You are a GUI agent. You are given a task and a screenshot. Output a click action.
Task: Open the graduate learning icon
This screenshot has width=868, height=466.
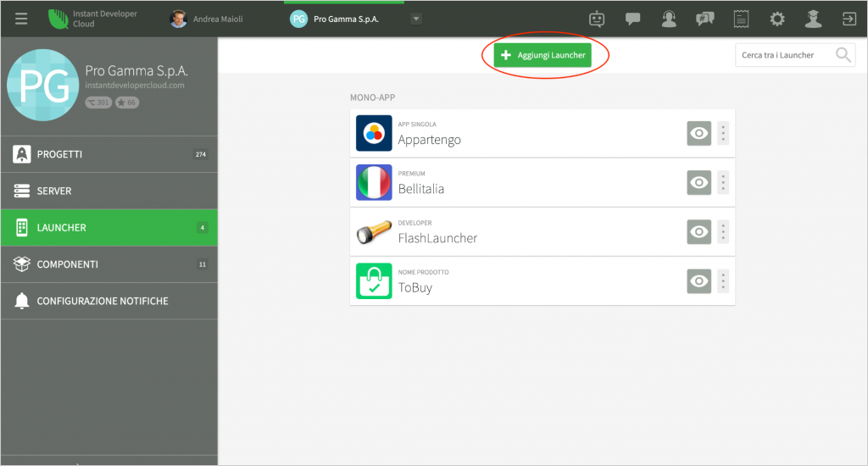(813, 19)
